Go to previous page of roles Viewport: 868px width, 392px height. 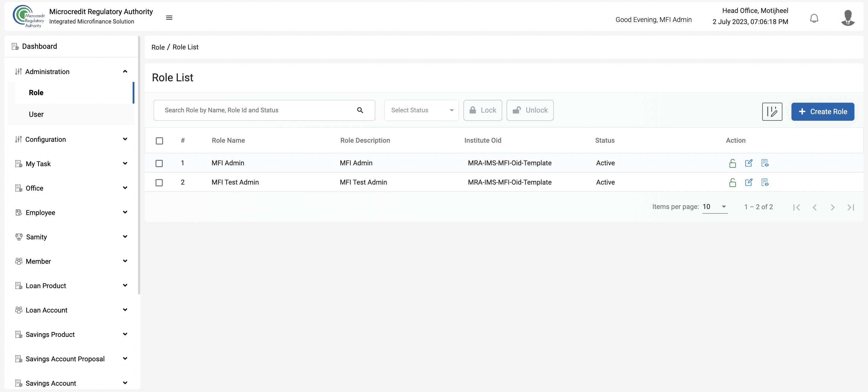[814, 207]
